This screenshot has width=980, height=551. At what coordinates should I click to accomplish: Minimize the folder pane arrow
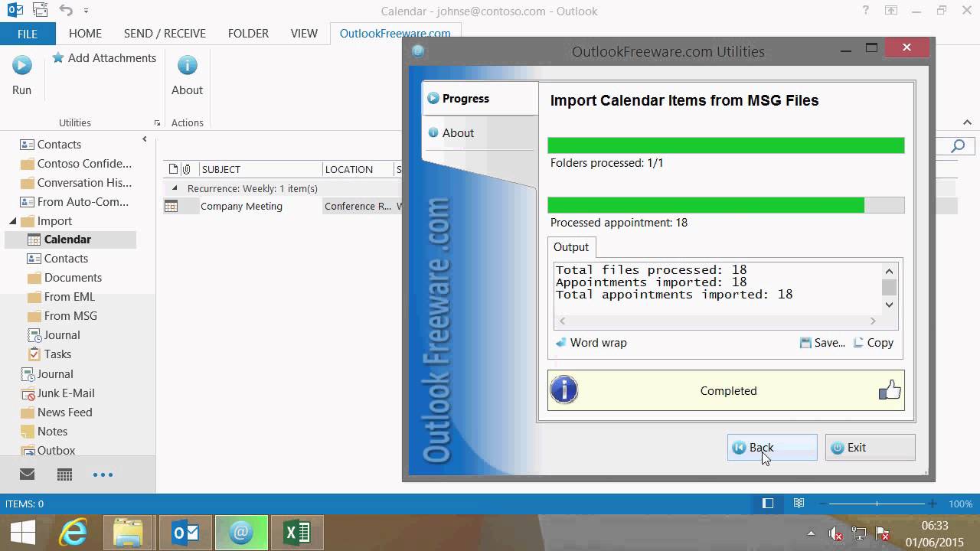coord(145,139)
